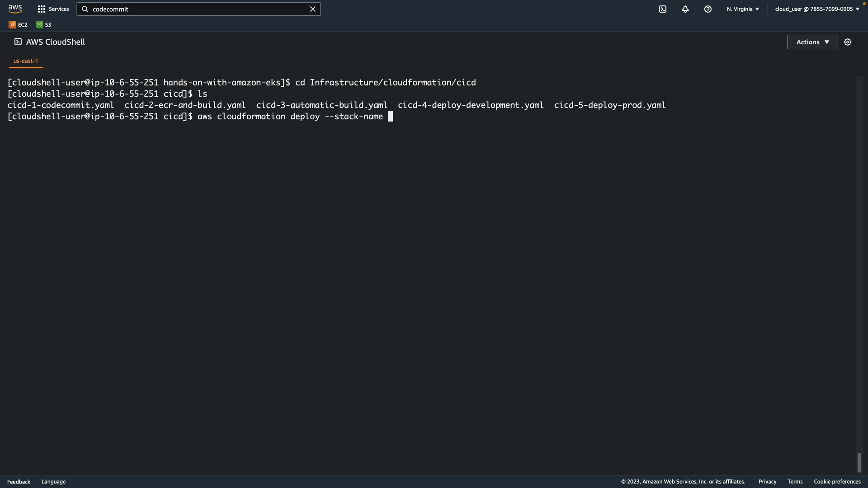Open the help question mark menu
The height and width of the screenshot is (488, 868).
[x=708, y=9]
